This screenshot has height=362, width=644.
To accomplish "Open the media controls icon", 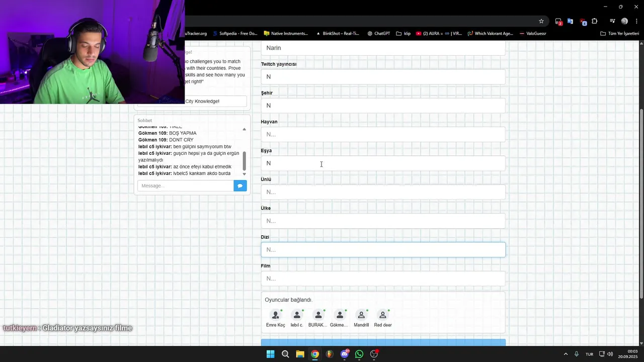I will point(612,21).
